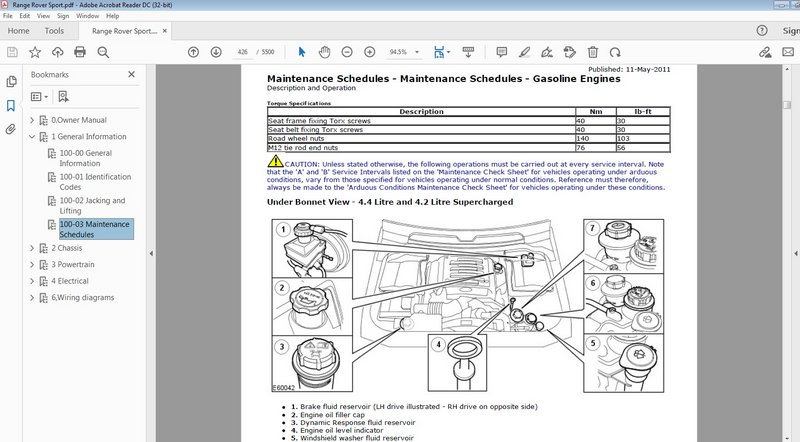The height and width of the screenshot is (442, 800).
Task: Rotate the page with the rotate icon
Action: pos(615,52)
